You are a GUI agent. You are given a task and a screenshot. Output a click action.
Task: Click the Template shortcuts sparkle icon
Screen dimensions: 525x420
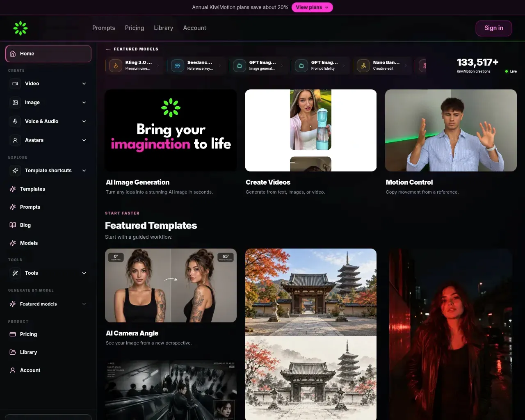15,171
